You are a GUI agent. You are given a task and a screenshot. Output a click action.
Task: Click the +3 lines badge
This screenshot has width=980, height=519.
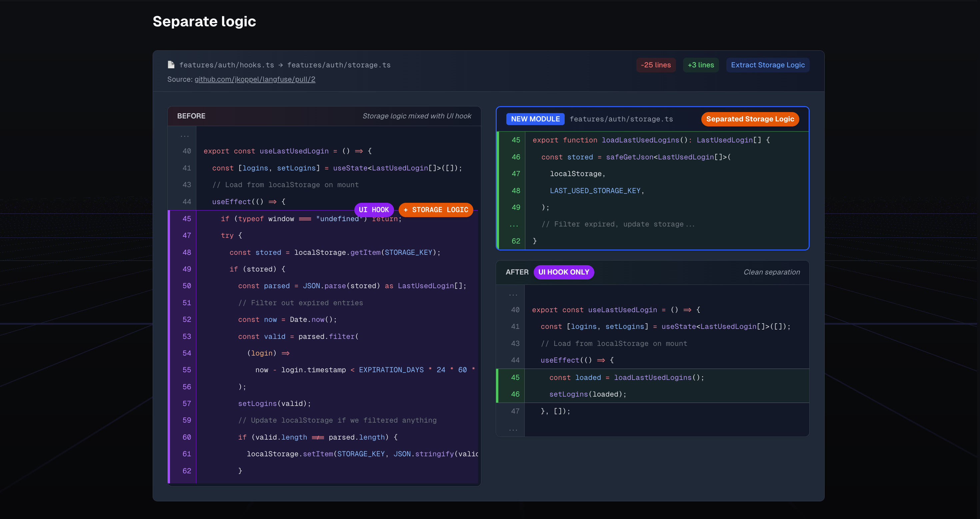[x=700, y=65]
